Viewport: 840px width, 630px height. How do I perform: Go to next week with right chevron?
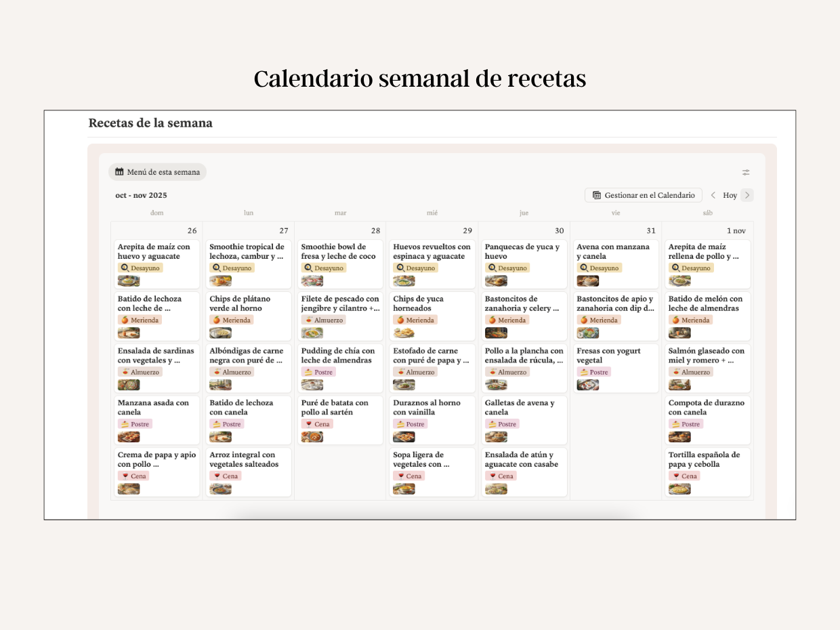click(x=747, y=194)
